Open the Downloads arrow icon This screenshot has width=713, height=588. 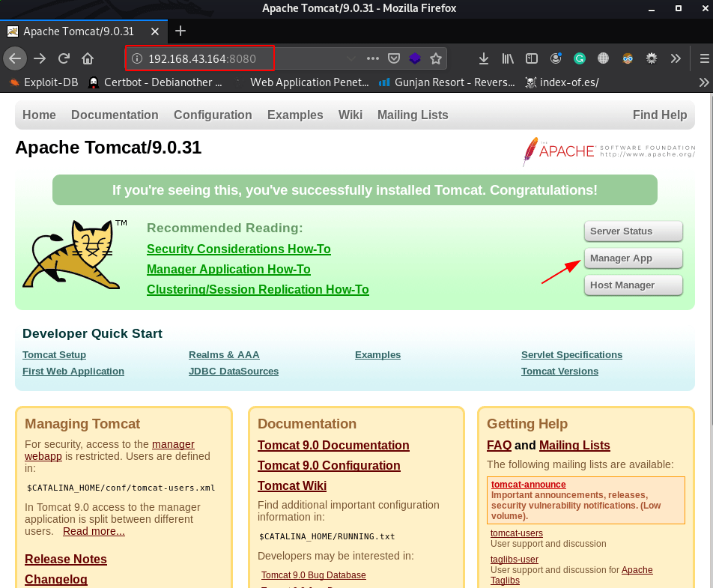(484, 58)
